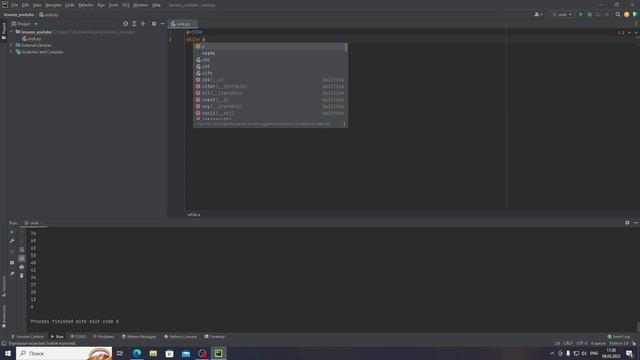
Task: Click the Project vertical side tab
Action: (4, 31)
